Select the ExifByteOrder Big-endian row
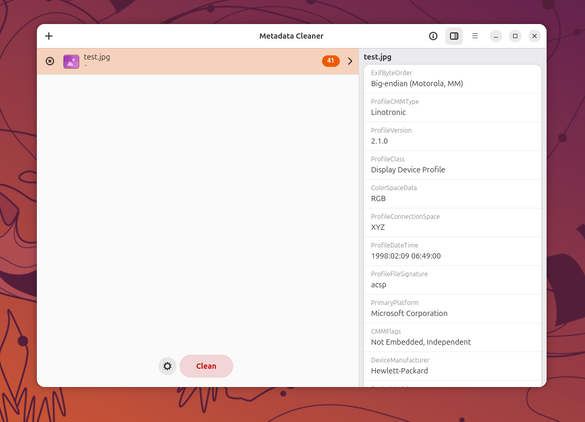 click(452, 79)
